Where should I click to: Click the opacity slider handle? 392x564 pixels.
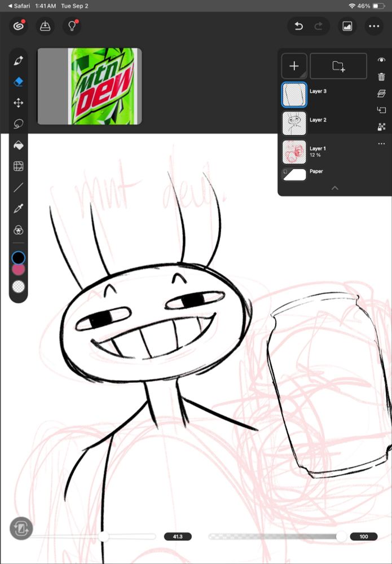(341, 536)
